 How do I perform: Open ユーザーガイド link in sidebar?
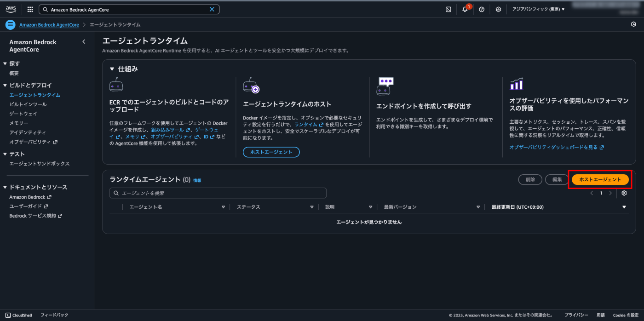coord(29,206)
